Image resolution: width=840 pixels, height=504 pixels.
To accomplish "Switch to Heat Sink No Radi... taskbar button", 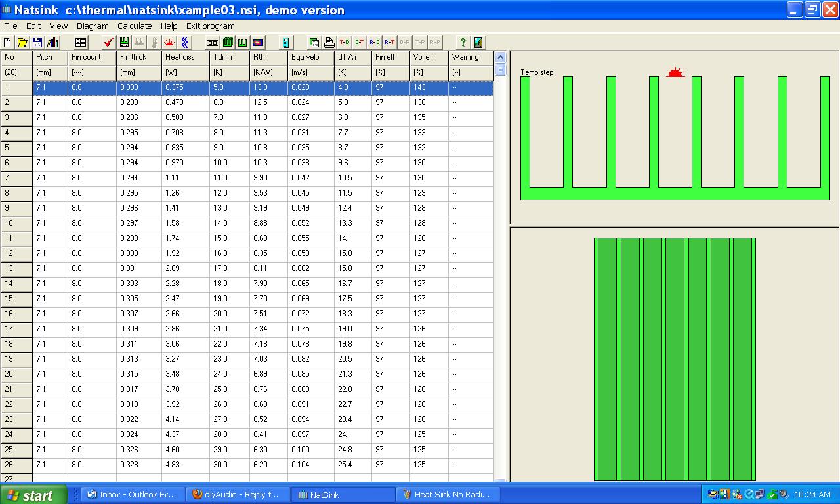I will [448, 495].
